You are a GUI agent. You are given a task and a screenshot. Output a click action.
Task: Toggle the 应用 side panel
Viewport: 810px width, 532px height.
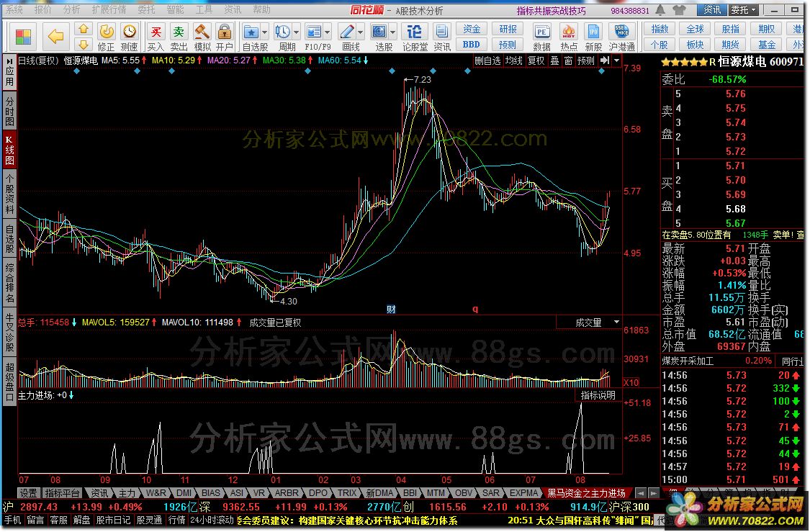[x=10, y=72]
